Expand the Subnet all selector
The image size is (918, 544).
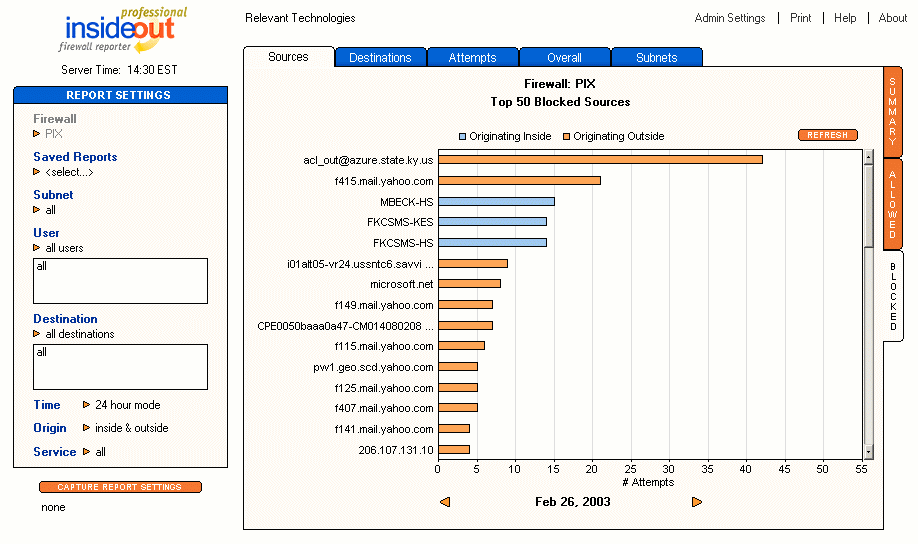coord(37,210)
